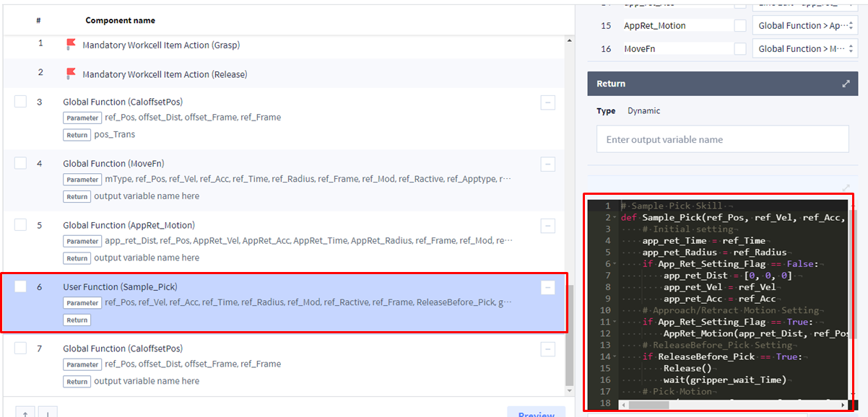Click the Grasp action flag icon
Image resolution: width=868 pixels, height=417 pixels.
[x=71, y=45]
